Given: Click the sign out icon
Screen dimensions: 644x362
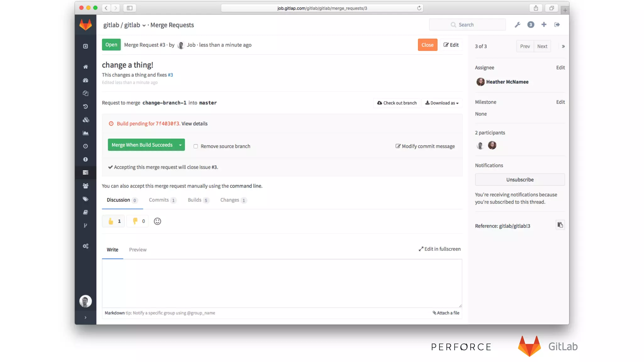Looking at the screenshot, I should tap(557, 25).
